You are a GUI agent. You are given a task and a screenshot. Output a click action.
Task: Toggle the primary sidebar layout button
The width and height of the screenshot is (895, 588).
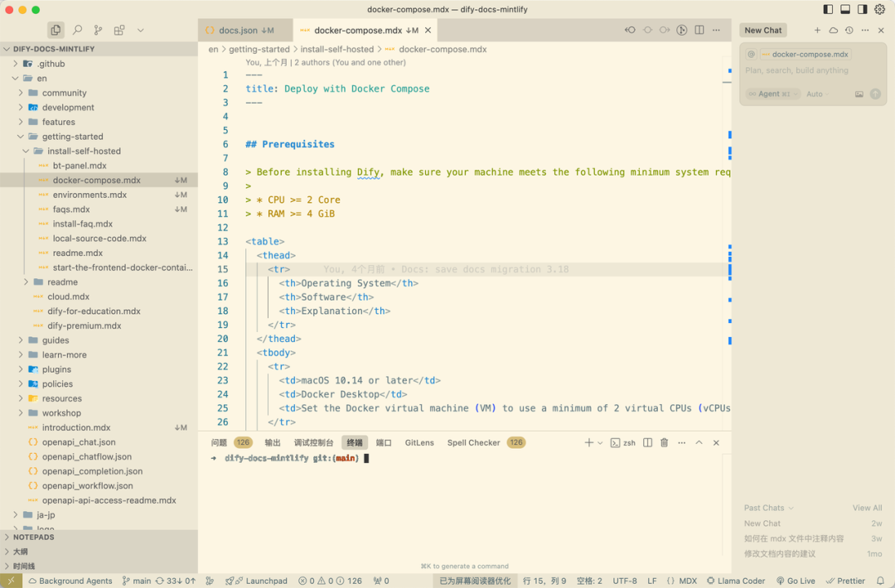point(828,9)
